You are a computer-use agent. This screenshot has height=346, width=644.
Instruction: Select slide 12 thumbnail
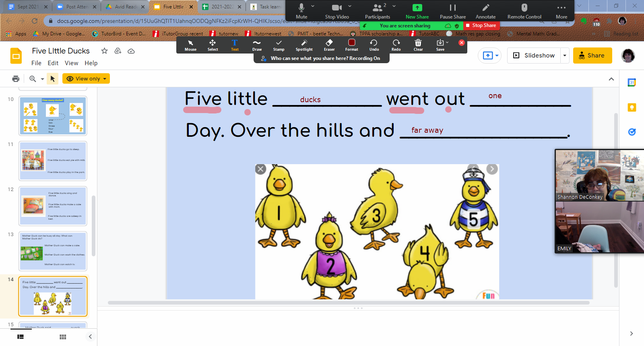53,206
